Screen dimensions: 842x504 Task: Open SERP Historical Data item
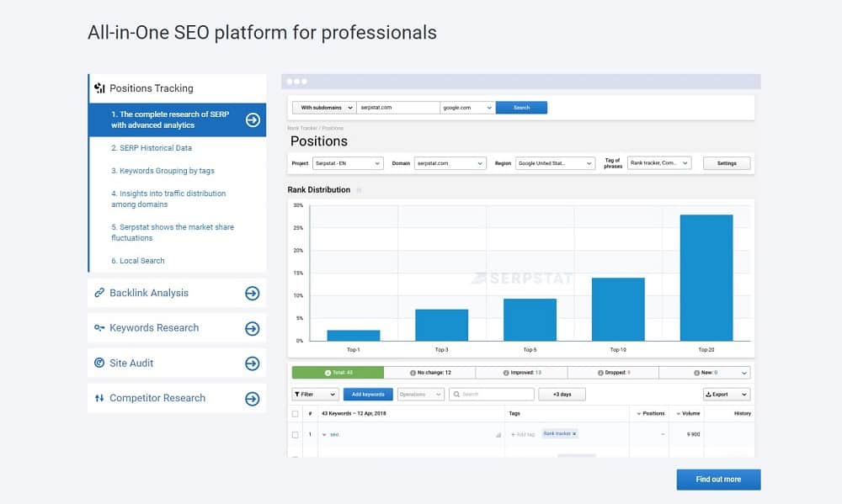(152, 147)
